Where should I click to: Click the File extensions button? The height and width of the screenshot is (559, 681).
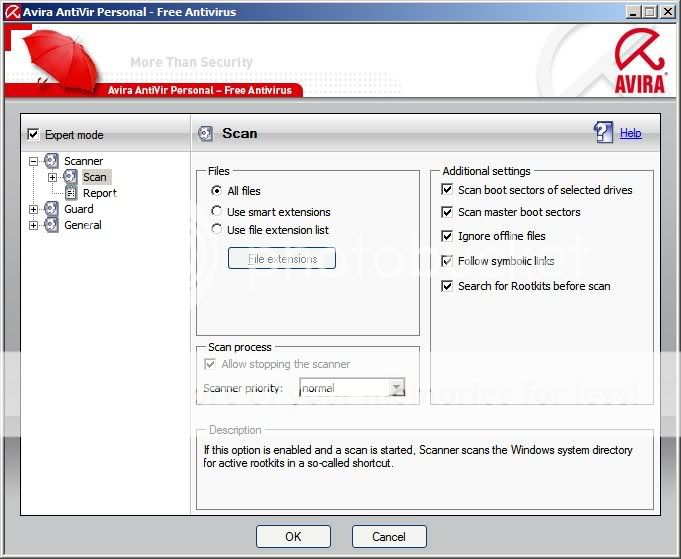[282, 258]
